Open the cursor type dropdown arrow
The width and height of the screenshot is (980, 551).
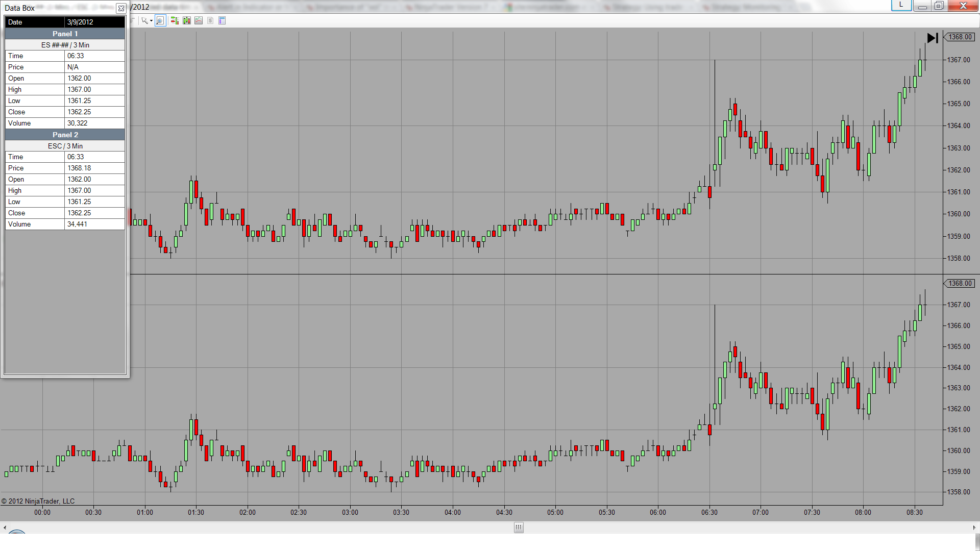152,21
